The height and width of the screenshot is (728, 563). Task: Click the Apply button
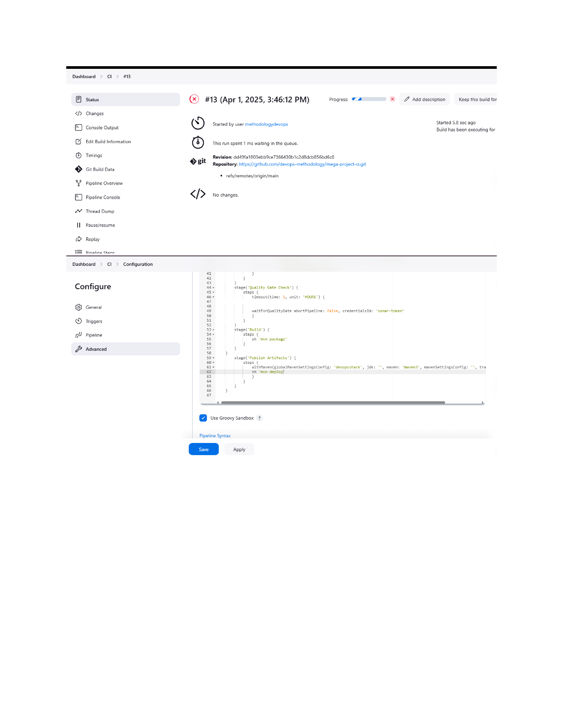239,449
